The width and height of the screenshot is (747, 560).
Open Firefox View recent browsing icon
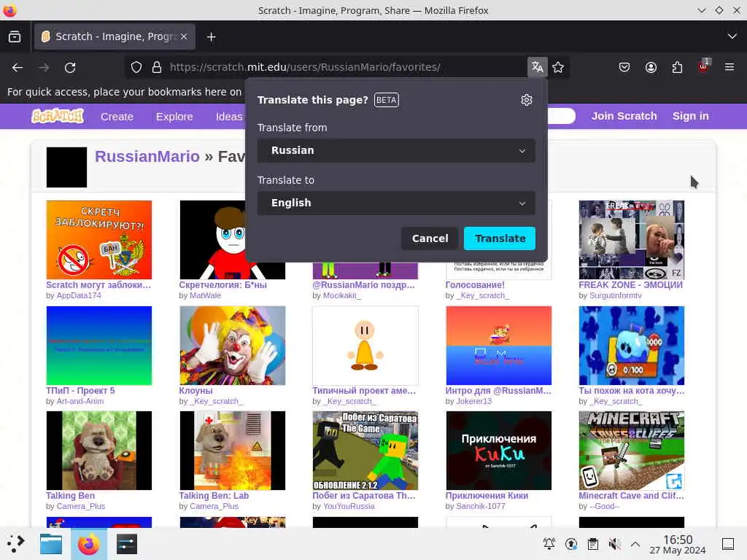pyautogui.click(x=15, y=36)
